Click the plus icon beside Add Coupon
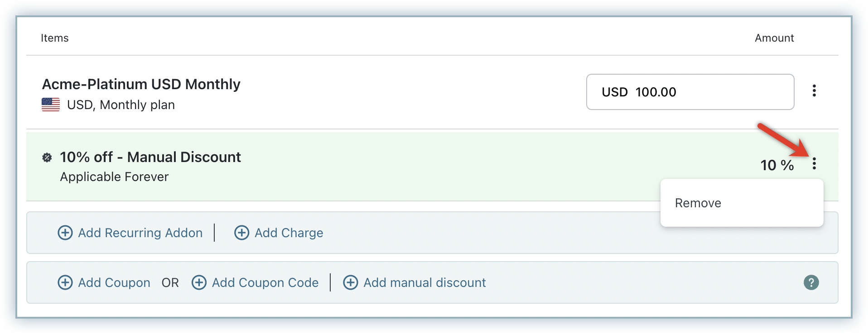Image resolution: width=868 pixels, height=334 pixels. [65, 282]
